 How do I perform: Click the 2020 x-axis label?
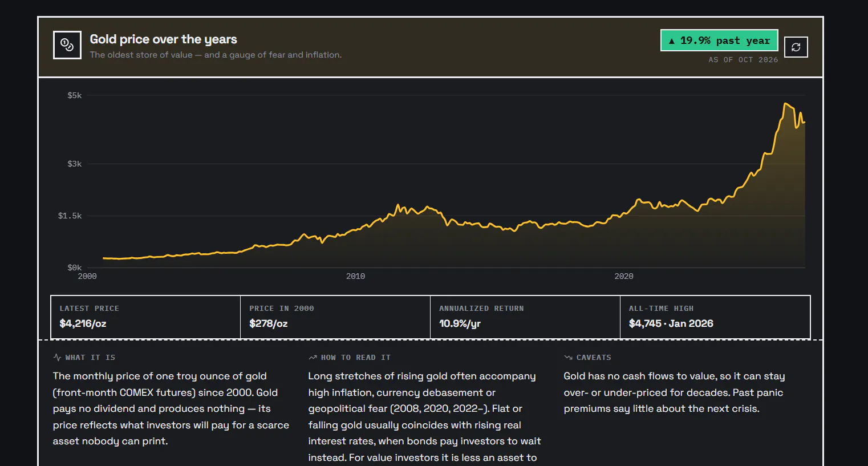623,276
